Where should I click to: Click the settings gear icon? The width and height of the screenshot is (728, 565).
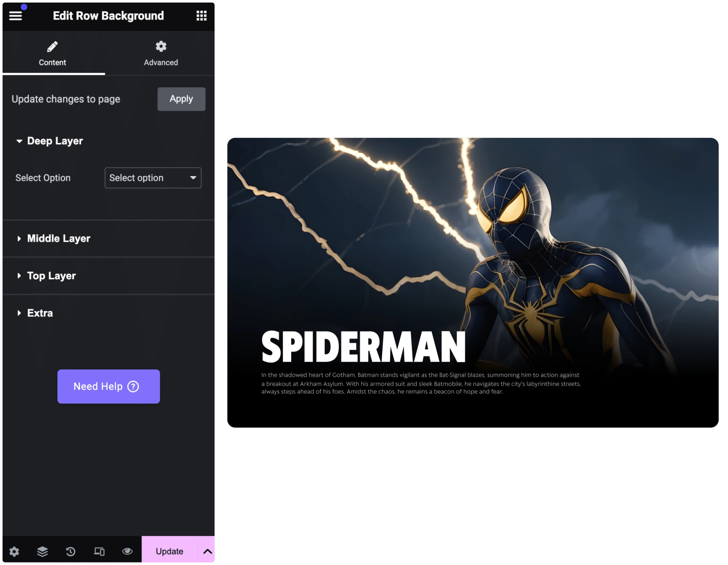(x=14, y=551)
